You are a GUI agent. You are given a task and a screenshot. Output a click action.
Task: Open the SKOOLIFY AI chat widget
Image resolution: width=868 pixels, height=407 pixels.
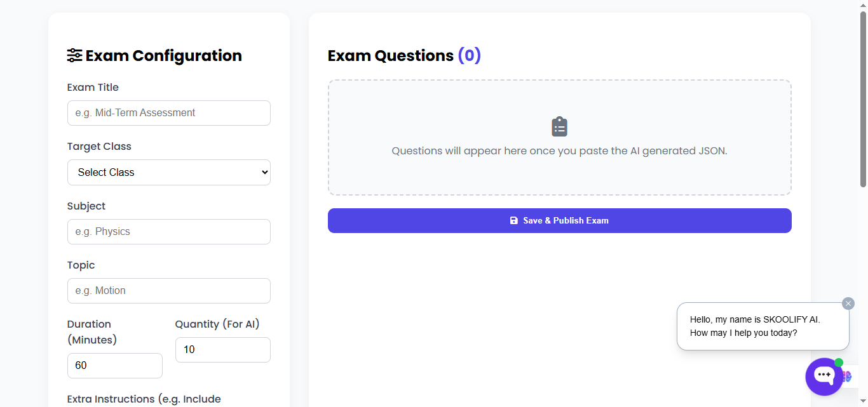pos(824,376)
